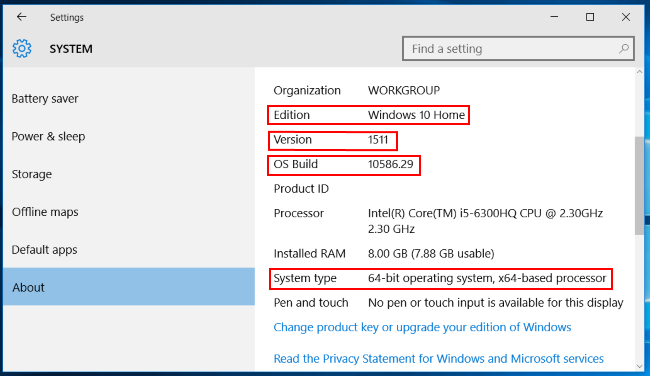The image size is (650, 376).
Task: Click the Windows 10 Home edition text
Action: point(416,115)
